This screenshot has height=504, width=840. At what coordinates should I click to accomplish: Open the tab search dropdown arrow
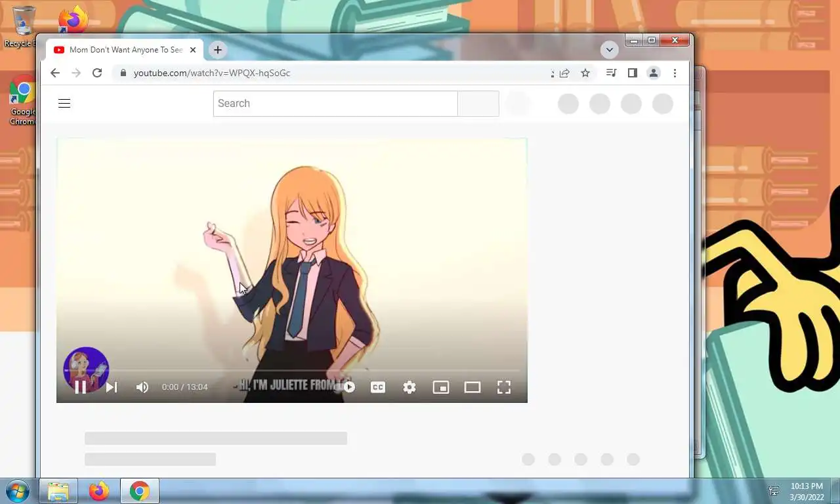pyautogui.click(x=609, y=50)
